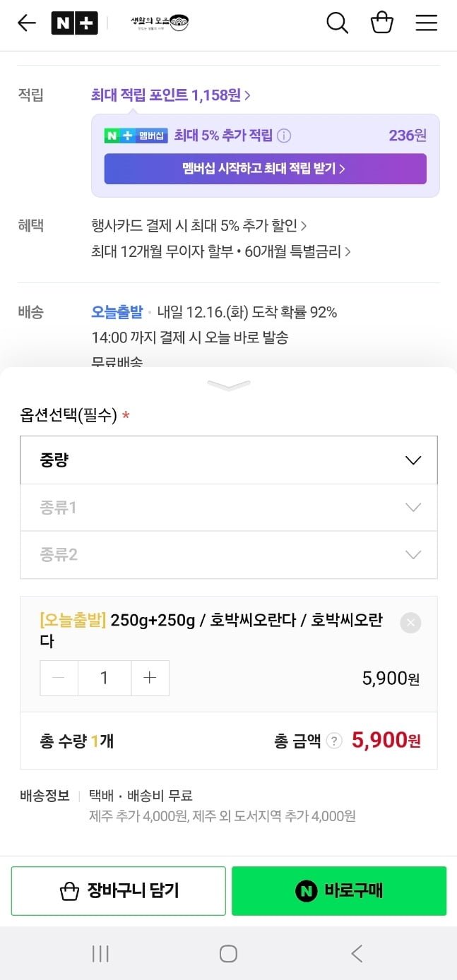The image size is (457, 980).
Task: Tap the back arrow icon
Action: tap(27, 23)
